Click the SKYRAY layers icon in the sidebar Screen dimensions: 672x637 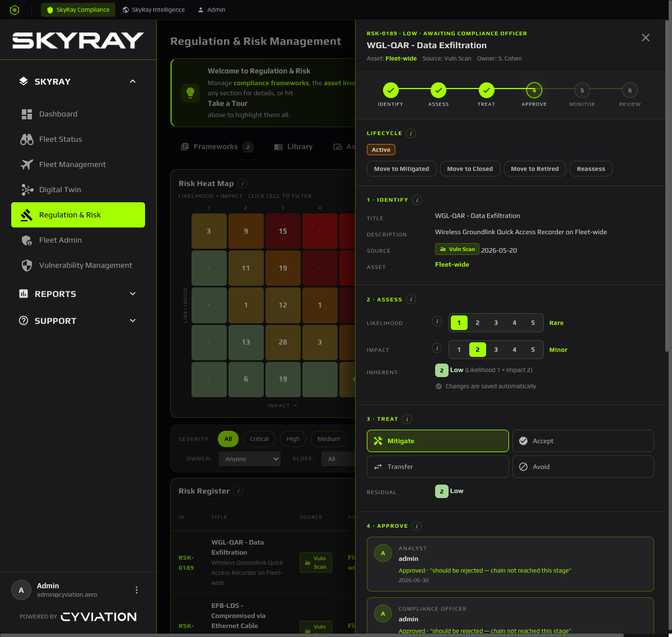(x=24, y=81)
